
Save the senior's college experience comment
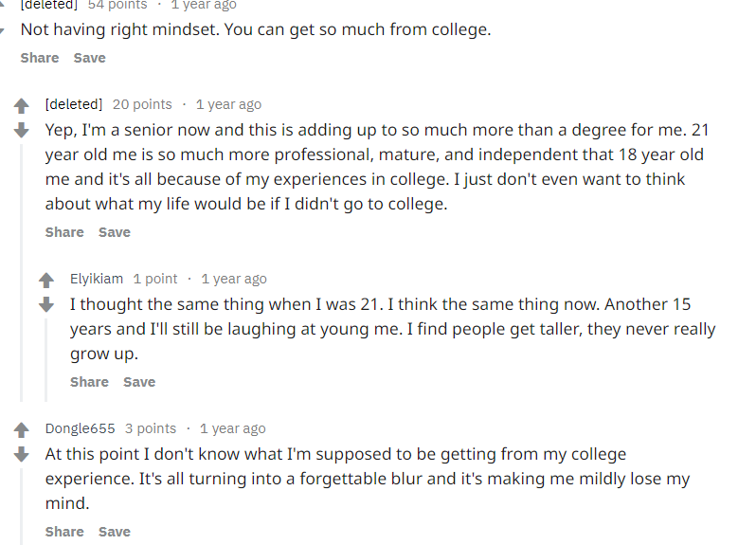click(115, 232)
